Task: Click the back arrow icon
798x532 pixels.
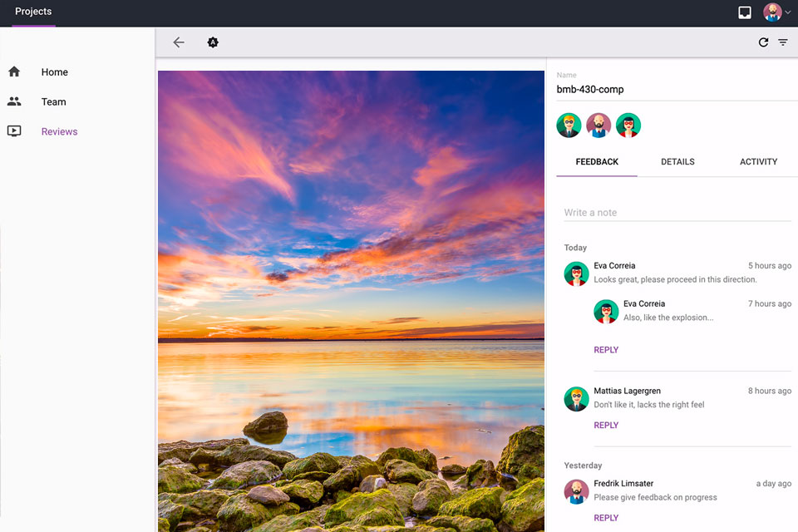Action: 179,42
